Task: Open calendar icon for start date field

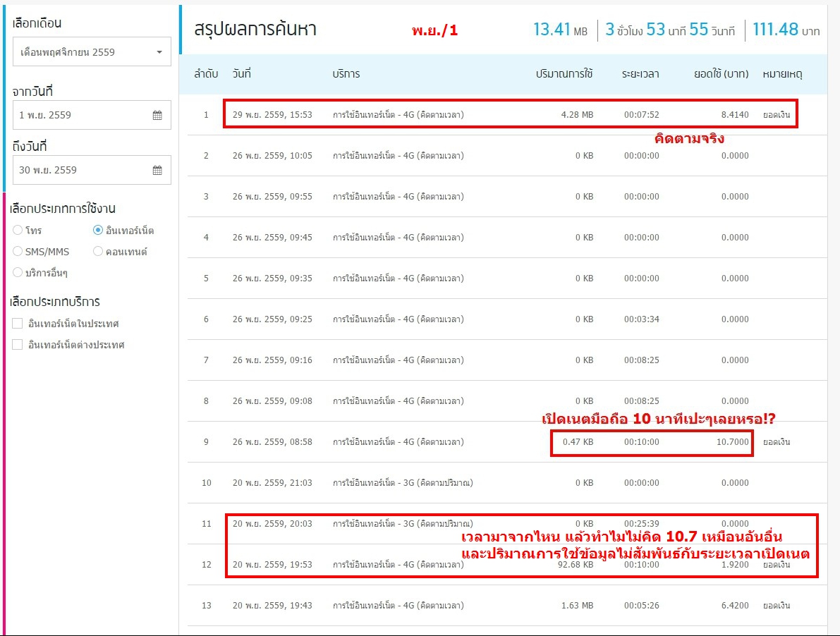Action: tap(157, 115)
